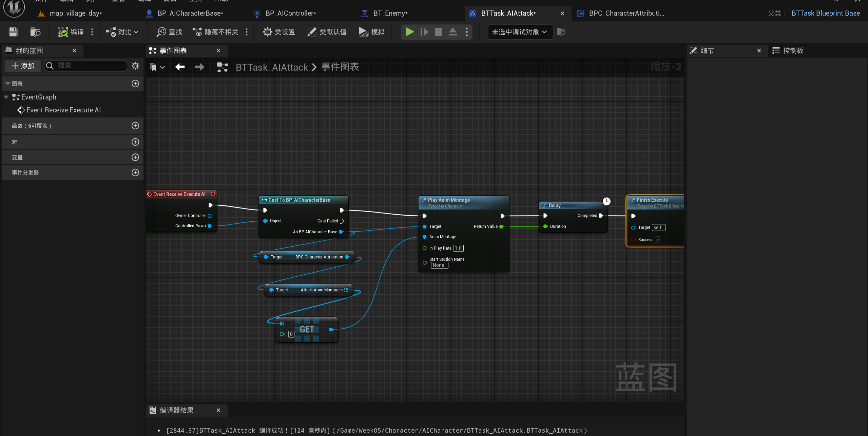Open 类设置 class settings
Viewport: 868px width, 436px height.
click(279, 32)
